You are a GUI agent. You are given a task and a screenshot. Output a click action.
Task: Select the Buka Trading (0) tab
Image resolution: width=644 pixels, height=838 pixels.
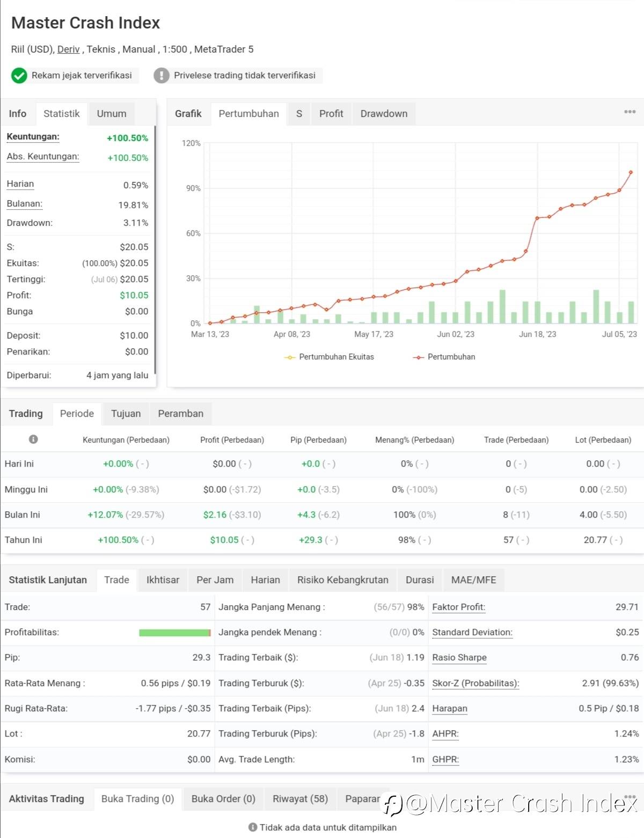[138, 799]
